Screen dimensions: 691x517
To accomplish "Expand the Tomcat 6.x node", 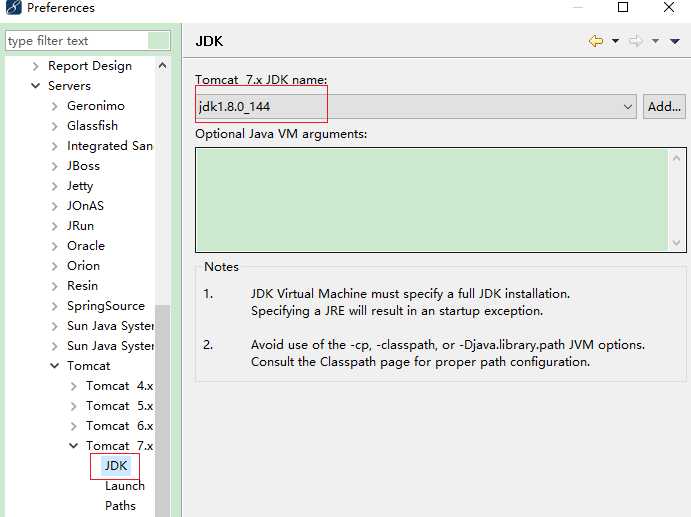I will pos(74,426).
